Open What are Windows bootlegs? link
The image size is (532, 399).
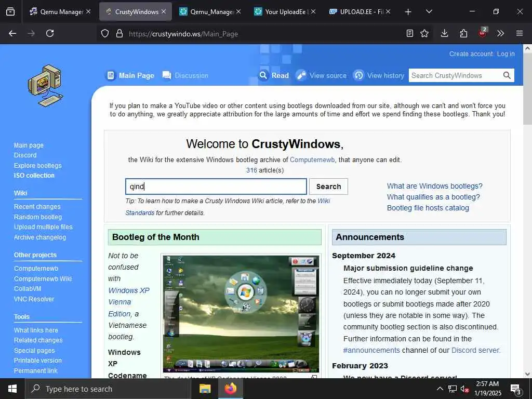435,187
